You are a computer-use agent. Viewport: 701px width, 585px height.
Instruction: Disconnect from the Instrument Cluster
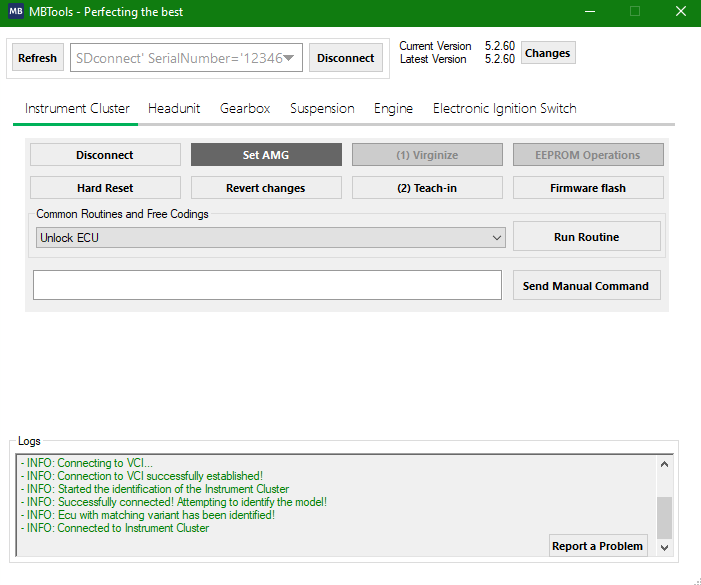coord(105,155)
